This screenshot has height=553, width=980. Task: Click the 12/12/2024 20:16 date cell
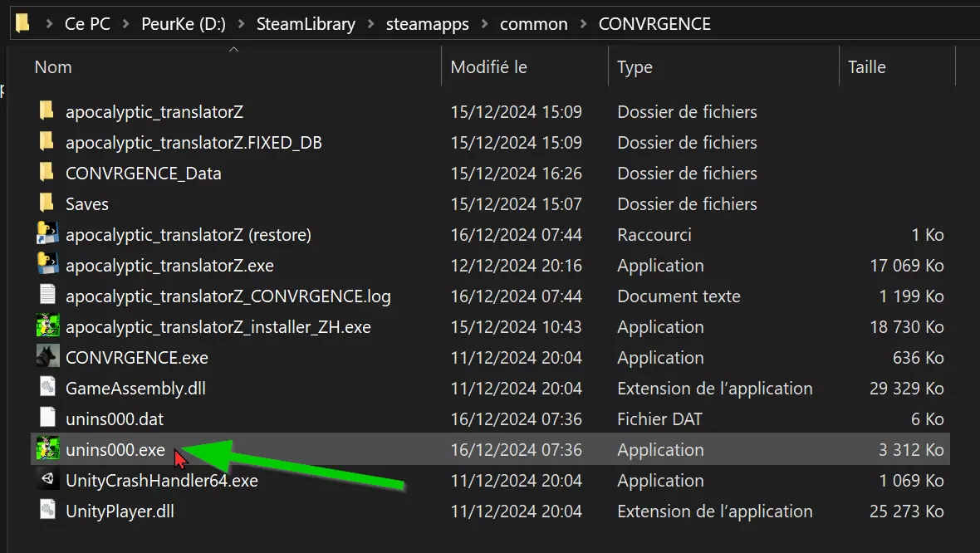(x=517, y=265)
